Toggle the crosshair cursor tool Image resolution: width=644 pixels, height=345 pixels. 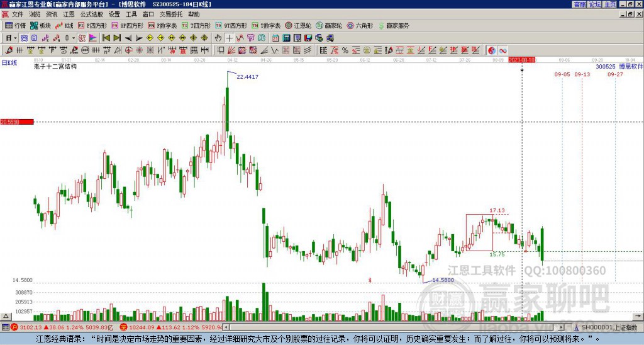229,38
